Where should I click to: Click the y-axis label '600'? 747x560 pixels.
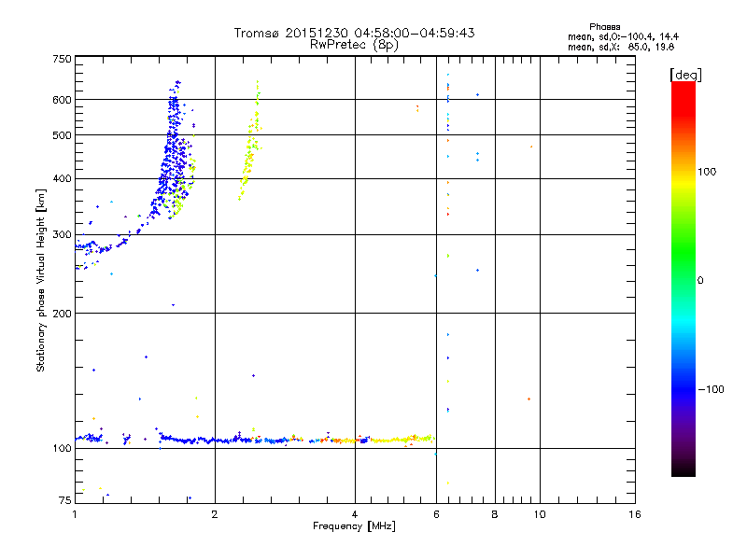pos(63,100)
